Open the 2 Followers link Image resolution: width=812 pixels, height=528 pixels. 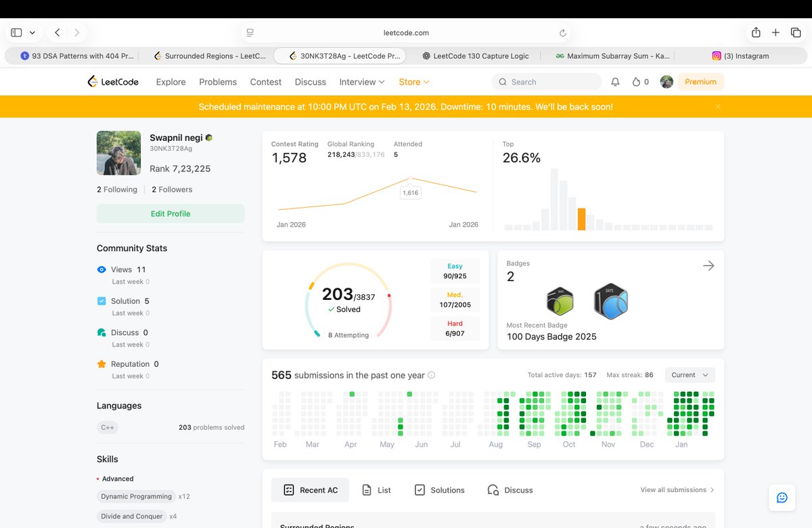tap(172, 190)
